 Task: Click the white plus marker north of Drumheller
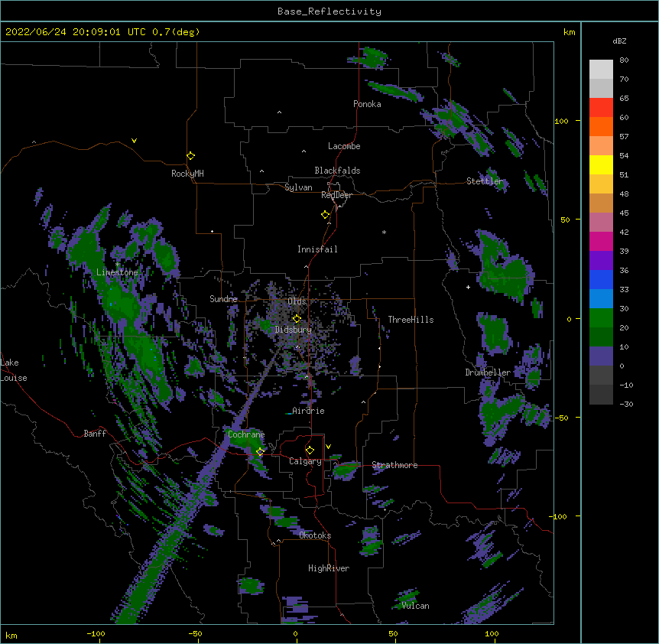click(x=468, y=287)
